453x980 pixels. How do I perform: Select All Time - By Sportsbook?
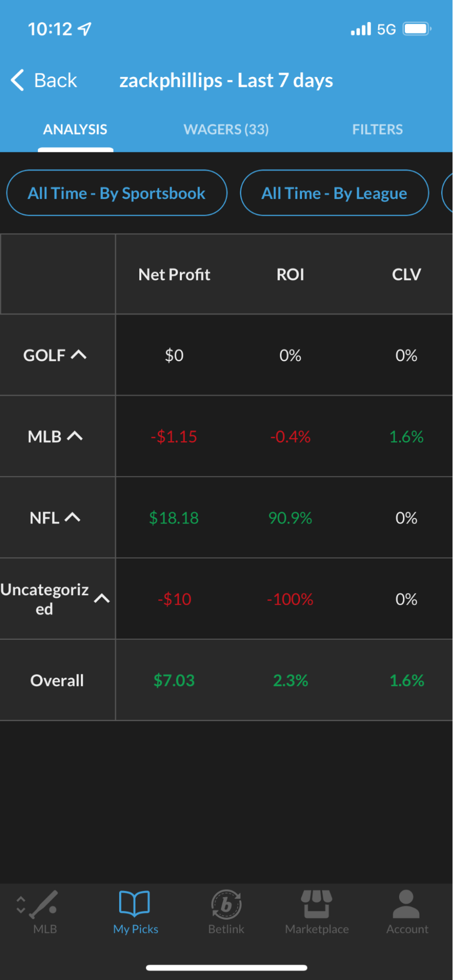pyautogui.click(x=117, y=193)
